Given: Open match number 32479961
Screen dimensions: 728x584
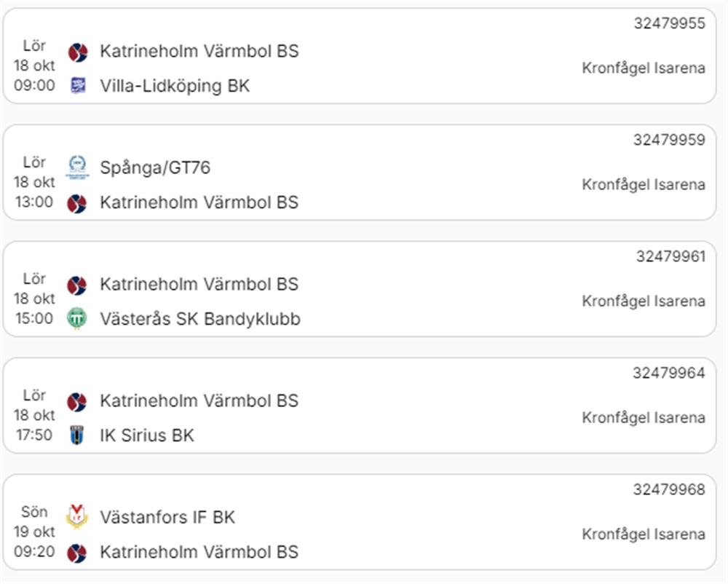Looking at the screenshot, I should coord(670,256).
